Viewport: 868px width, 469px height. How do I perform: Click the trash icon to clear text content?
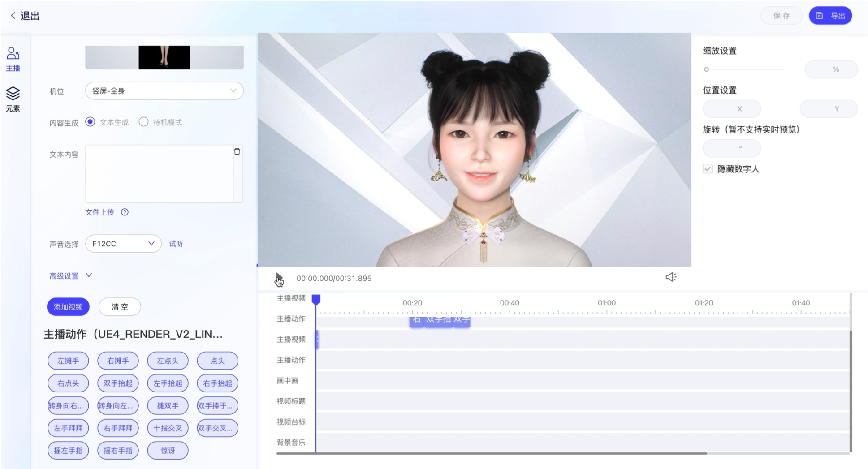[x=237, y=151]
